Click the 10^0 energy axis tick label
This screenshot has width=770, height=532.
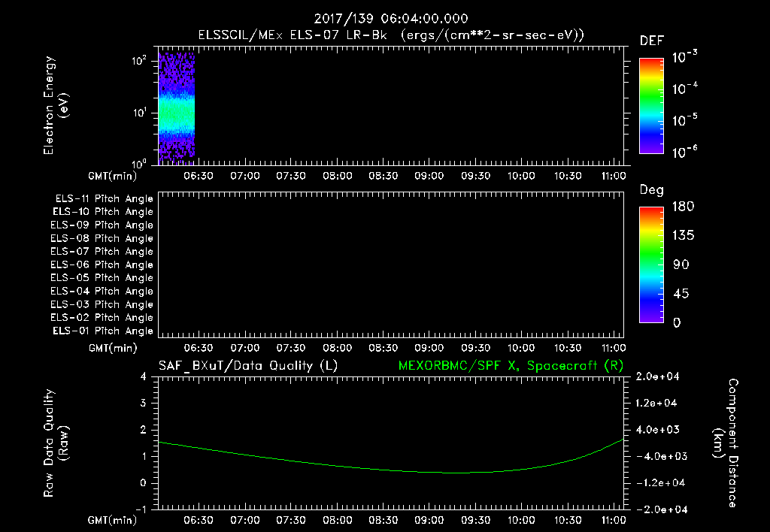[139, 163]
